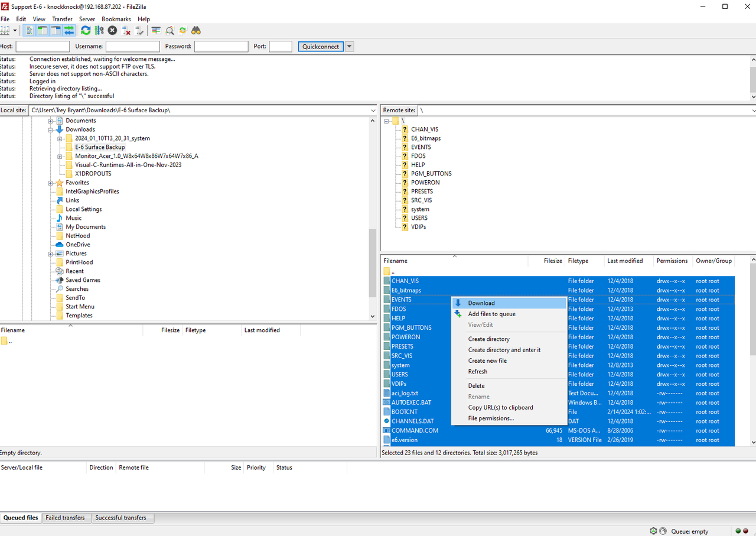Focus the Host input field

pos(43,47)
